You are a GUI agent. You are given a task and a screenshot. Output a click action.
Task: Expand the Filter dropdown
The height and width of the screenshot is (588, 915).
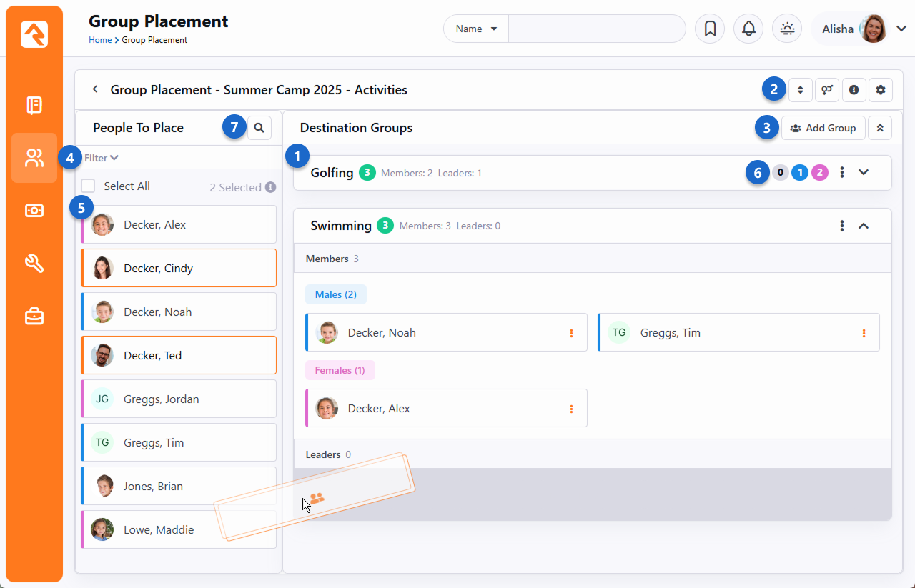click(x=101, y=158)
